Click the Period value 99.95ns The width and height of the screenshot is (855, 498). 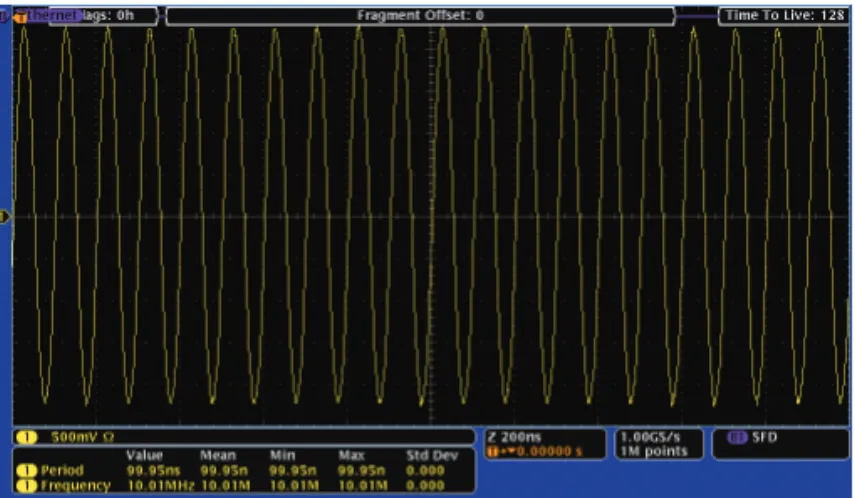coord(153,470)
